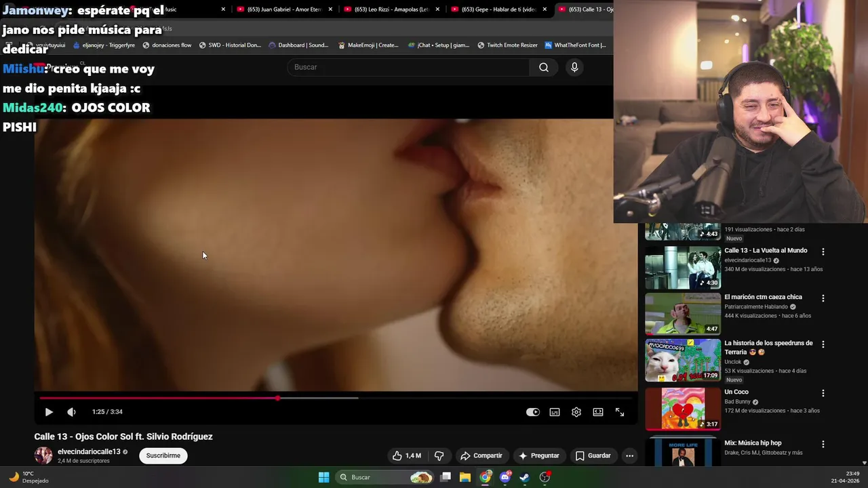Screen dimensions: 868x488
Task: Click the YouTube Buscar search field
Action: [408, 67]
